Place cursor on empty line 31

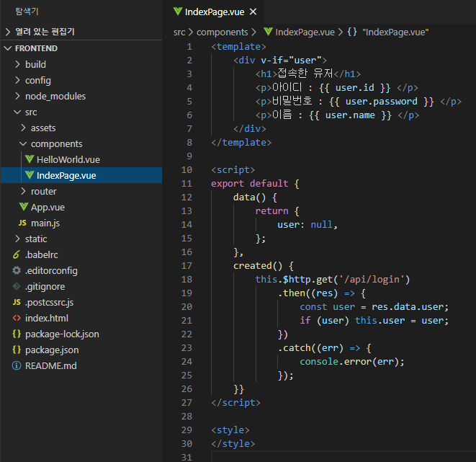pyautogui.click(x=343, y=457)
